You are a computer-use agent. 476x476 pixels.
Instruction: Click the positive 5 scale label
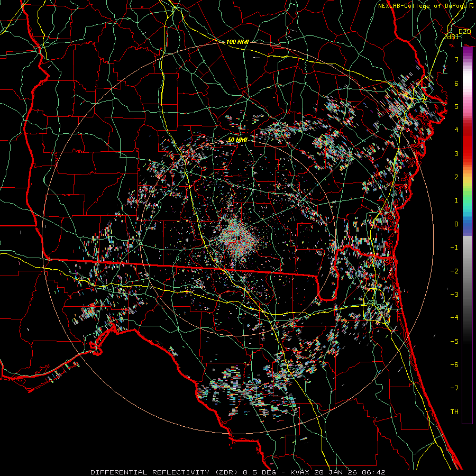pos(456,106)
